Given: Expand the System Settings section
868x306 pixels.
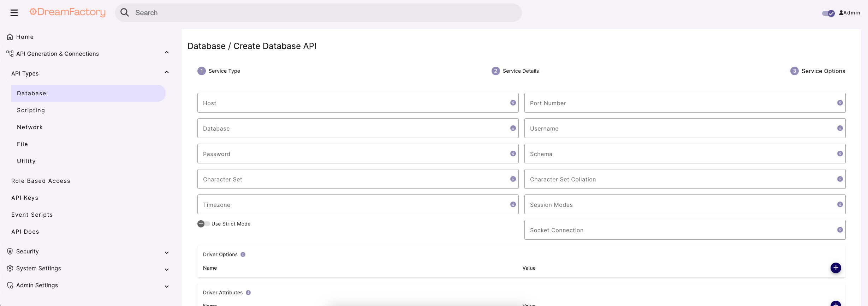Looking at the screenshot, I should click(x=167, y=269).
